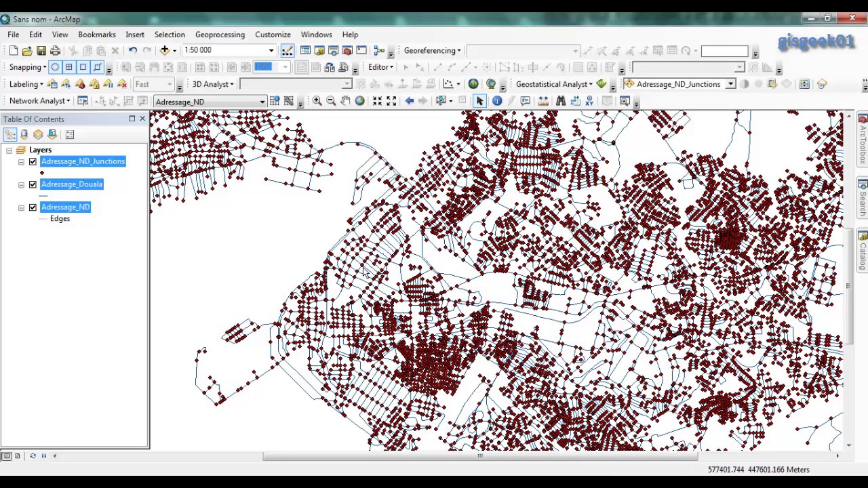This screenshot has height=488, width=868.
Task: Open the Adressage_ND network dataset dropdown
Action: coord(262,102)
